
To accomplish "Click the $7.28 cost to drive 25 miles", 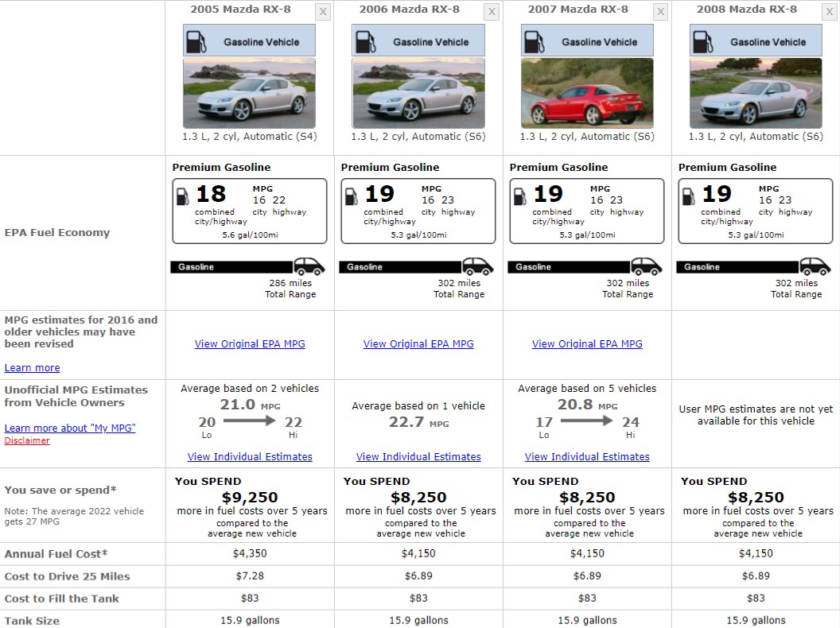I will click(250, 576).
